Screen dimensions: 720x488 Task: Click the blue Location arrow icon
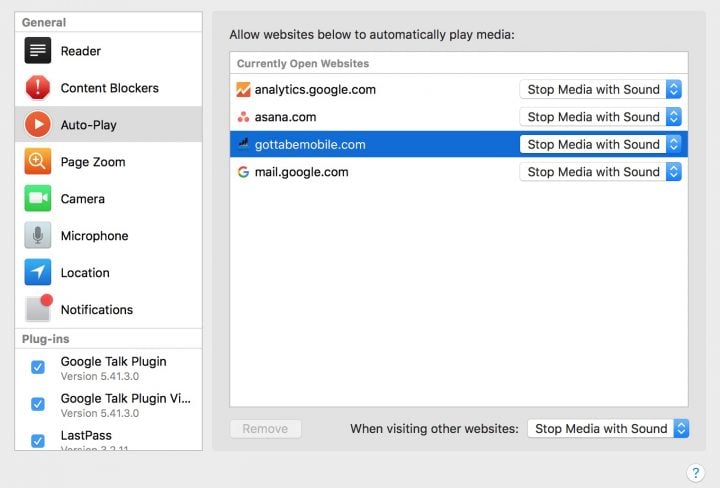coord(38,272)
